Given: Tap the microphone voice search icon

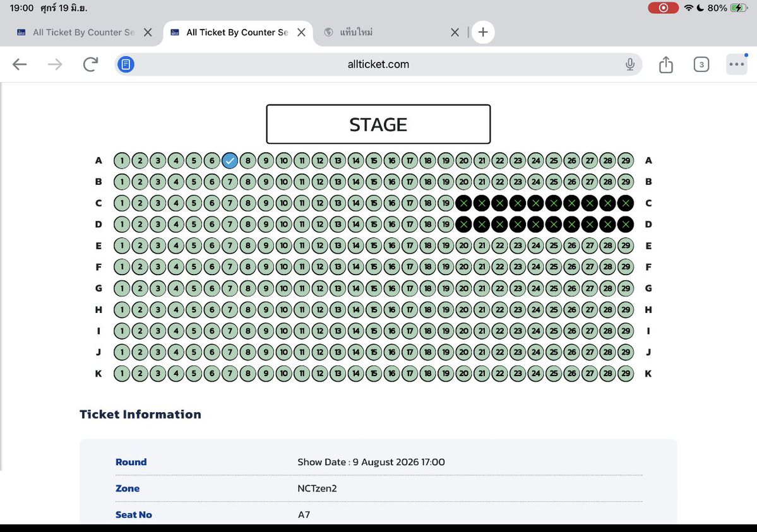Looking at the screenshot, I should coord(630,64).
